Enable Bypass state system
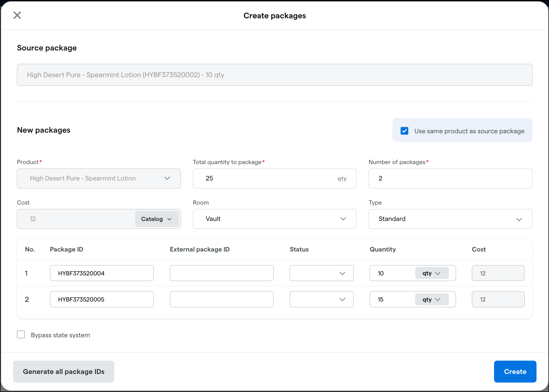549x392 pixels. (x=21, y=335)
